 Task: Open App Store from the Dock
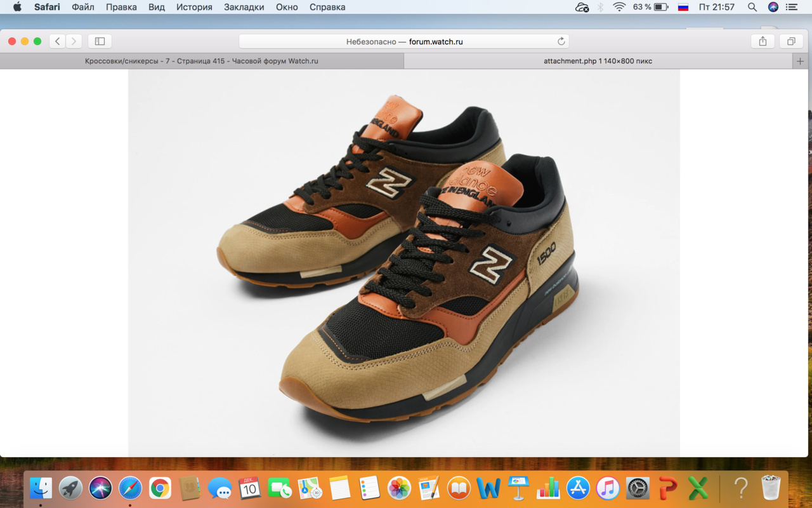(578, 488)
